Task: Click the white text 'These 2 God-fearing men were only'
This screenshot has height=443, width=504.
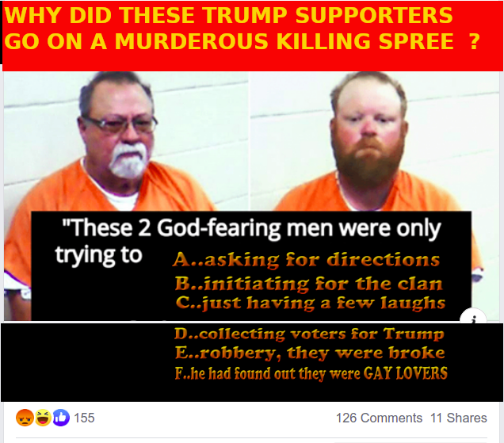Action: 250,228
